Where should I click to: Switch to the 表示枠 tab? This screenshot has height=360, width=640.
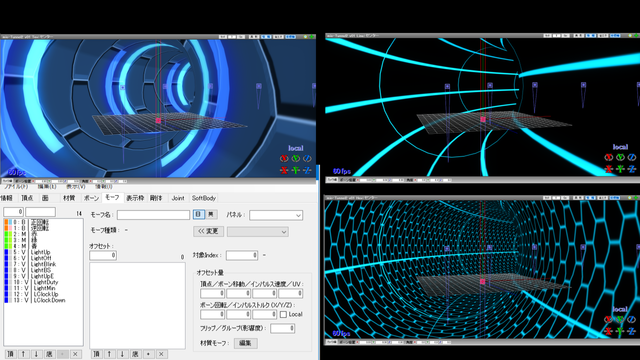(135, 198)
